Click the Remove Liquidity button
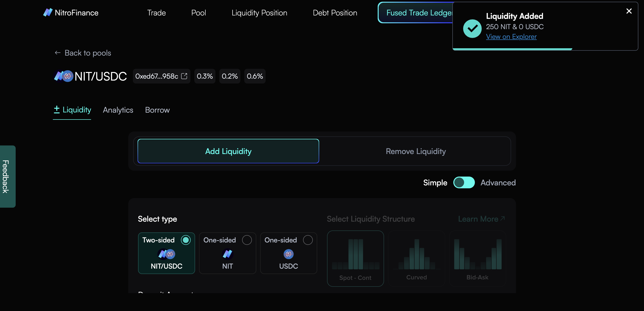Screen dimensions: 644x311 tap(415, 151)
